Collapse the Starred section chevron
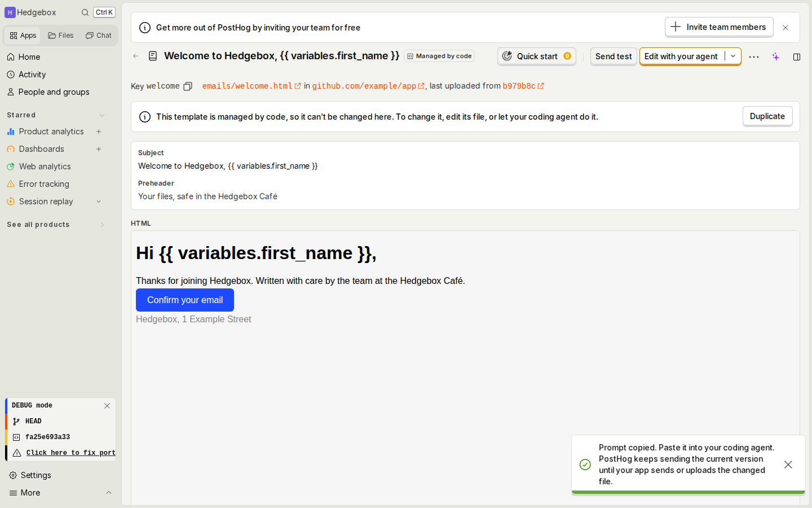 click(102, 115)
